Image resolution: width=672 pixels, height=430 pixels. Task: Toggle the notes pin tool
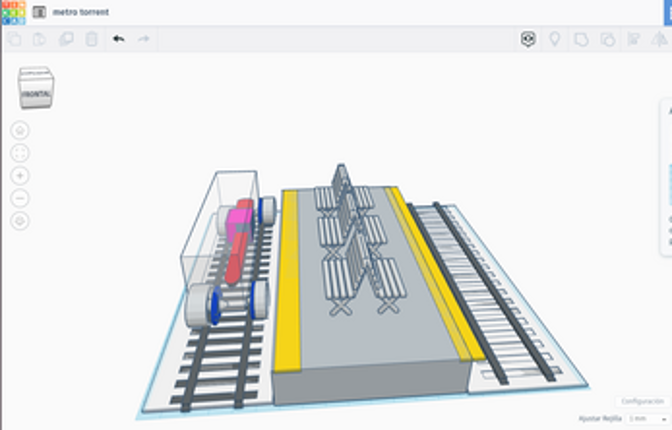click(x=554, y=39)
